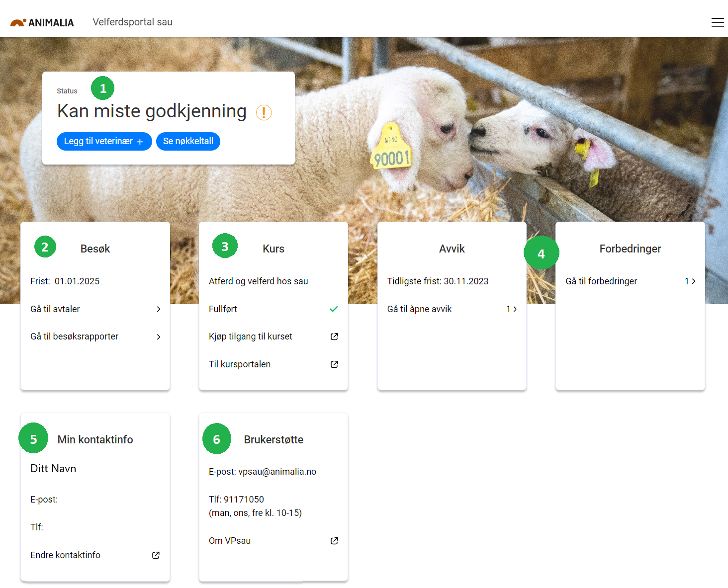Click the Kurs card heading
This screenshot has height=588, width=728.
click(273, 249)
